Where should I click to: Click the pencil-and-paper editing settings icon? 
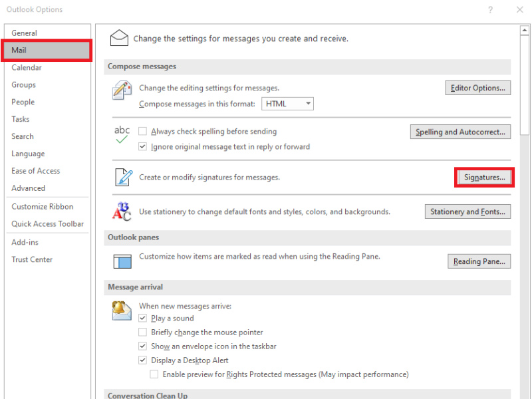point(122,90)
